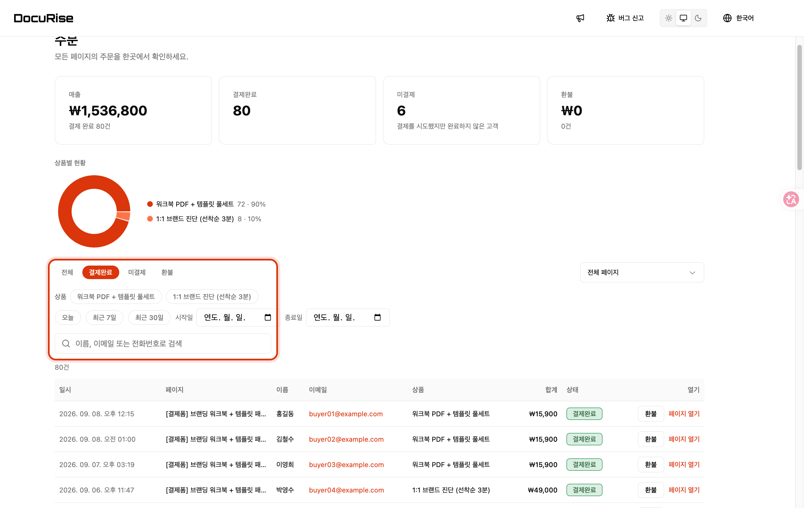Click the orange 1:1 브랜드 진단 legend dot
Viewport: 812px width, 508px height.
(150, 219)
